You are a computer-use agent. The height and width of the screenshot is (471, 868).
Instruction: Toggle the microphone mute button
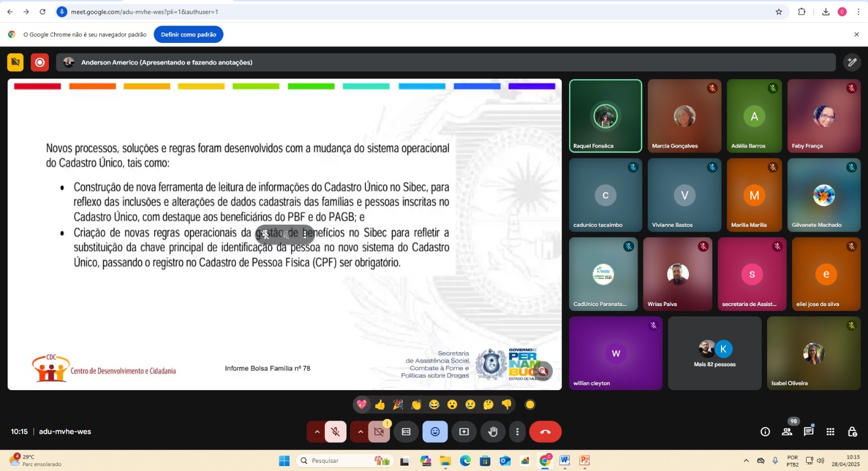(336, 432)
